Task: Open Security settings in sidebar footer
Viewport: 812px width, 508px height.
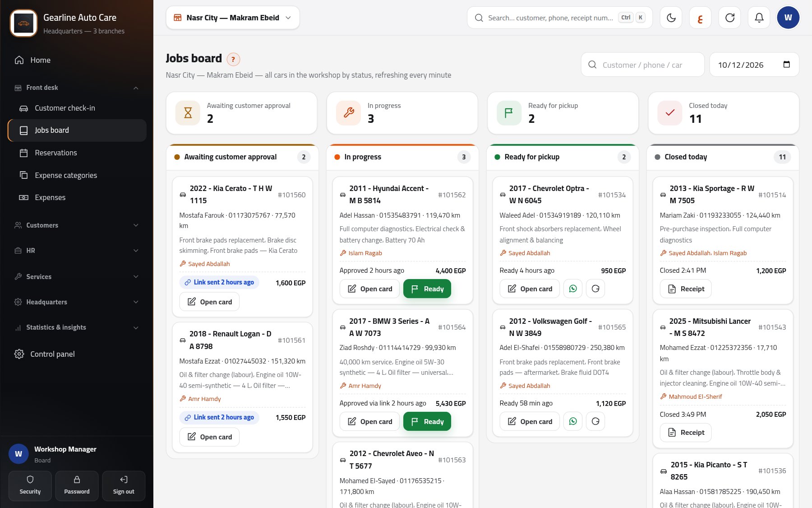Action: 30,486
